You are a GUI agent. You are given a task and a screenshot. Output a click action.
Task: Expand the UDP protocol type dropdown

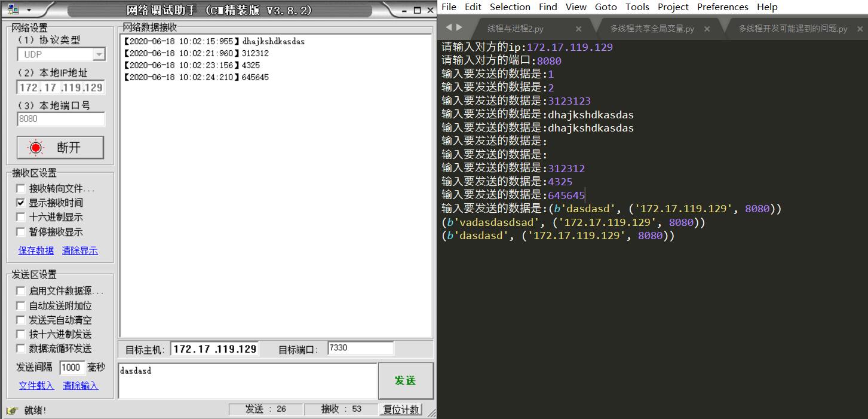(x=99, y=55)
